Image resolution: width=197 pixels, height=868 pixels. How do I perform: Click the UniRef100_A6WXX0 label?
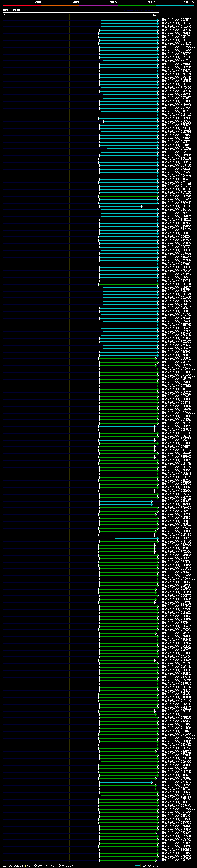(x=176, y=393)
